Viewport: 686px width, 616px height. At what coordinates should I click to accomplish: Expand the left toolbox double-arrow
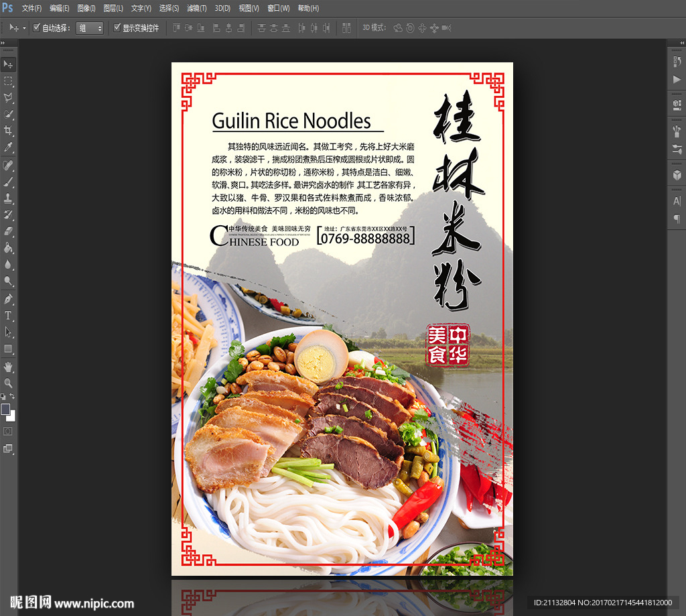pyautogui.click(x=3, y=43)
